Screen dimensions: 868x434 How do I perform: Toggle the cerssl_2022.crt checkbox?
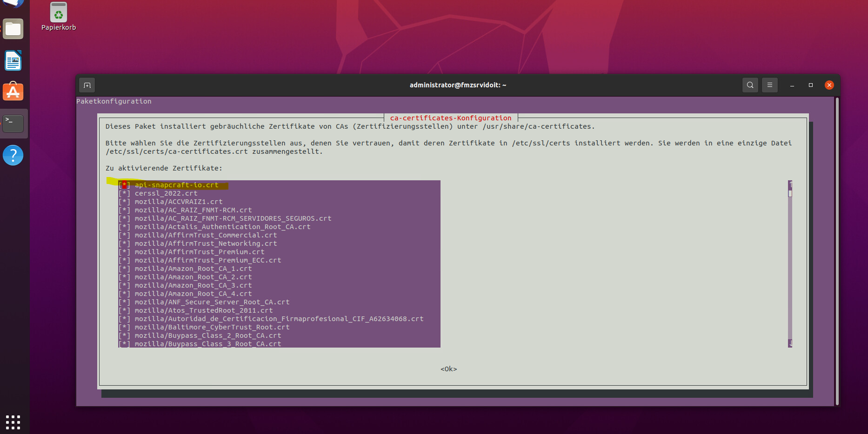pos(124,193)
